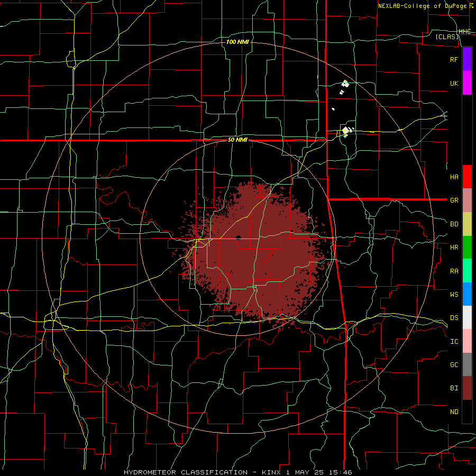Image resolution: width=476 pixels, height=476 pixels.
Task: Click the 'IC' legend label
Action: [x=454, y=342]
